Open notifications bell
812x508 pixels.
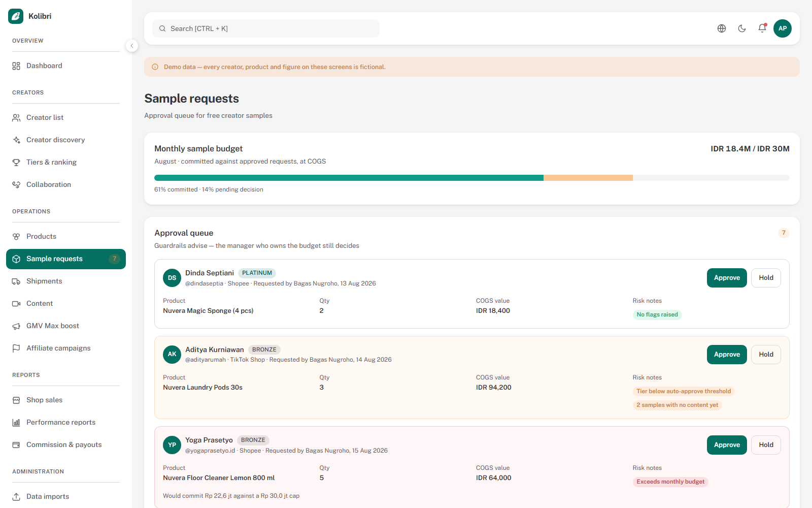coord(762,28)
